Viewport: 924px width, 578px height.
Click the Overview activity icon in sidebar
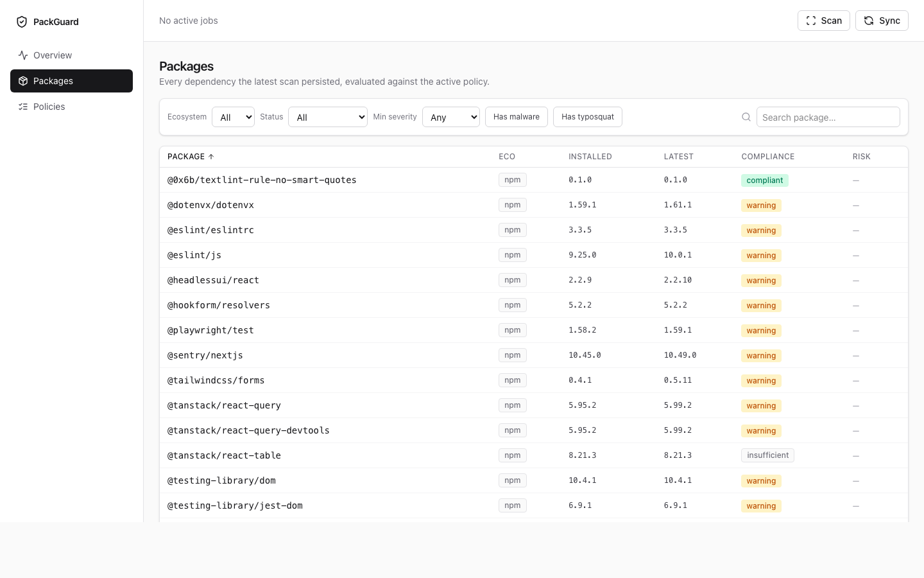(23, 55)
